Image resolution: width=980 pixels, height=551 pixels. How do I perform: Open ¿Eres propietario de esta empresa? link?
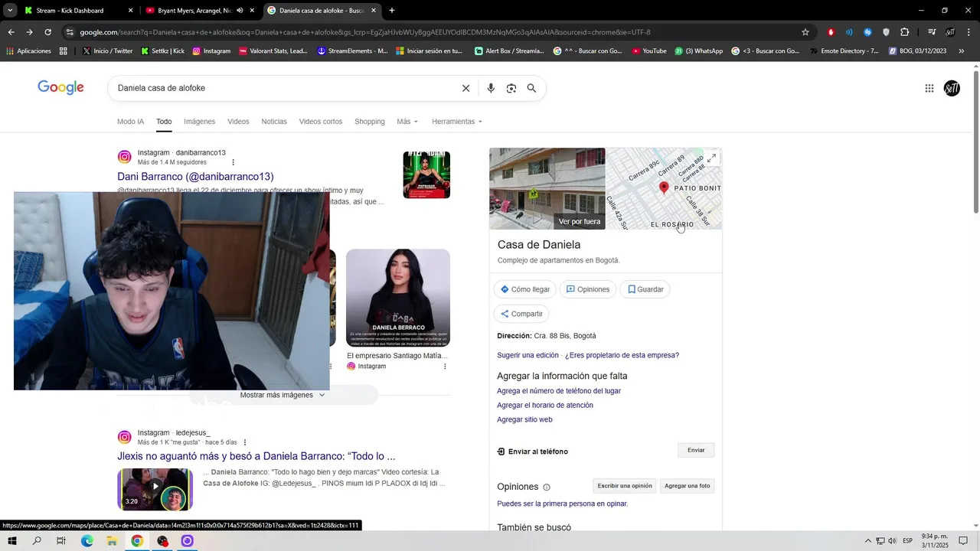pyautogui.click(x=622, y=355)
